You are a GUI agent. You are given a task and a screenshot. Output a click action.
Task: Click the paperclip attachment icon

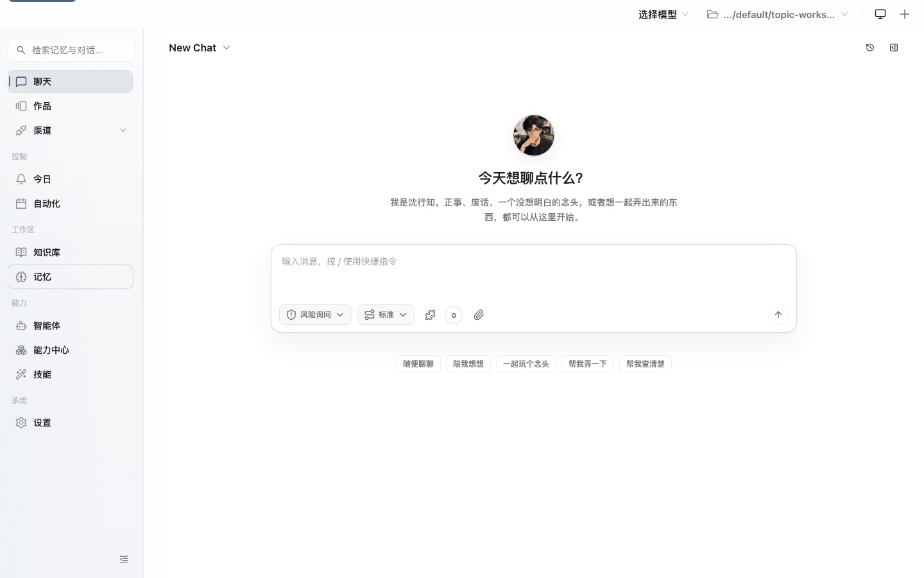tap(479, 315)
